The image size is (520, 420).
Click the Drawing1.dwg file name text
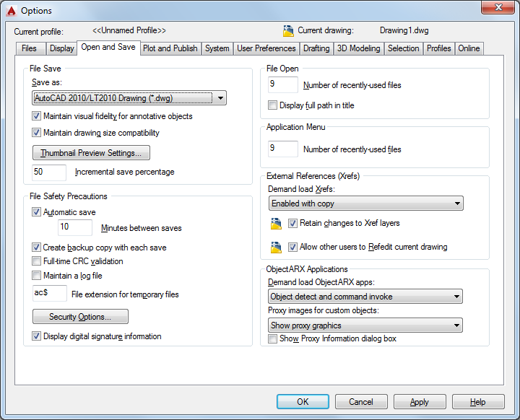click(404, 30)
